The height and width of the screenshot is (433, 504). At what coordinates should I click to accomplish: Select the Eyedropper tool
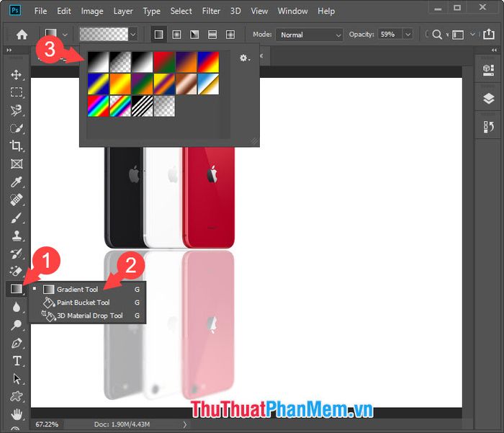pyautogui.click(x=17, y=182)
